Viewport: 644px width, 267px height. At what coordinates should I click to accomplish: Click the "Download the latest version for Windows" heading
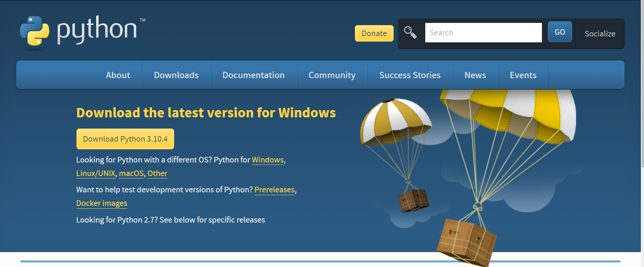(206, 113)
